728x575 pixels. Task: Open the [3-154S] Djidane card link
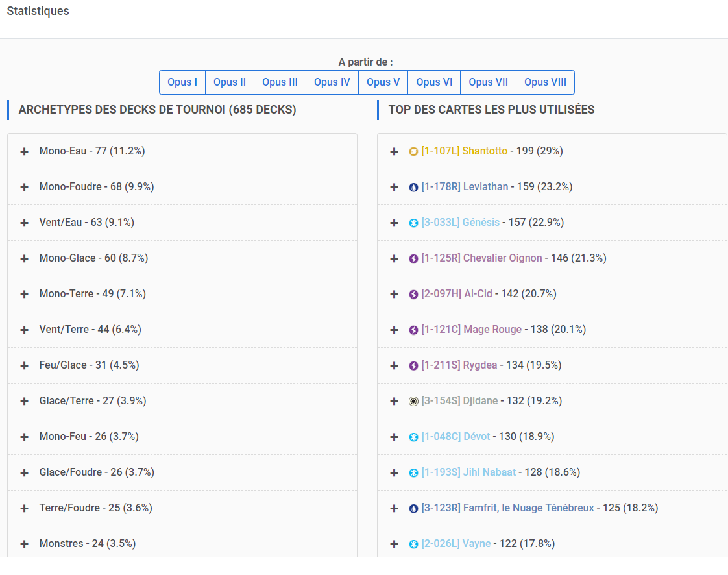tap(459, 401)
